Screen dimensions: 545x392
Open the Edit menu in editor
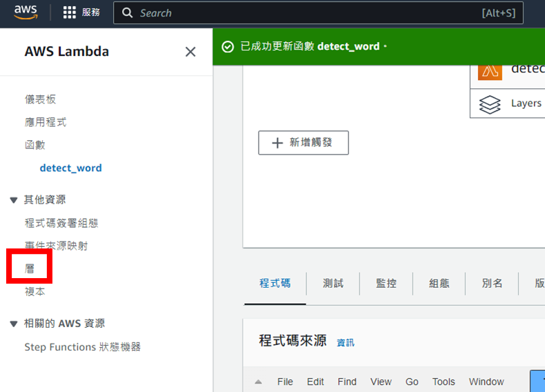click(315, 382)
